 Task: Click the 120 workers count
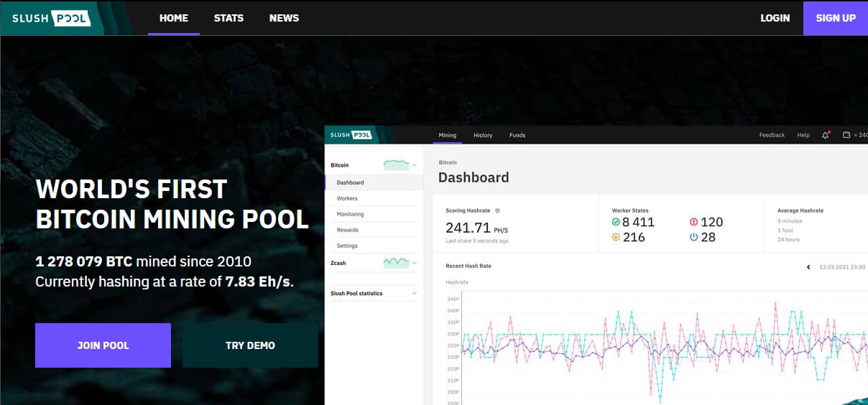pyautogui.click(x=711, y=222)
